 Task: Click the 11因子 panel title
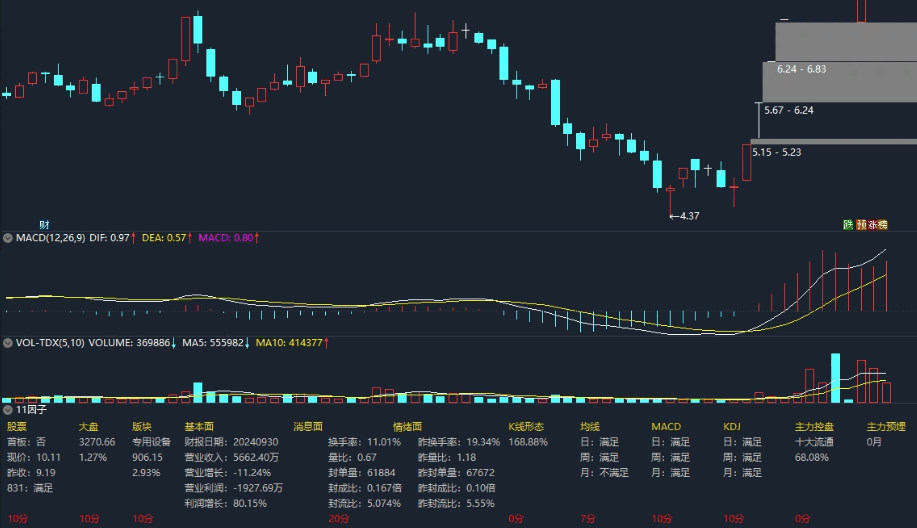pos(31,410)
